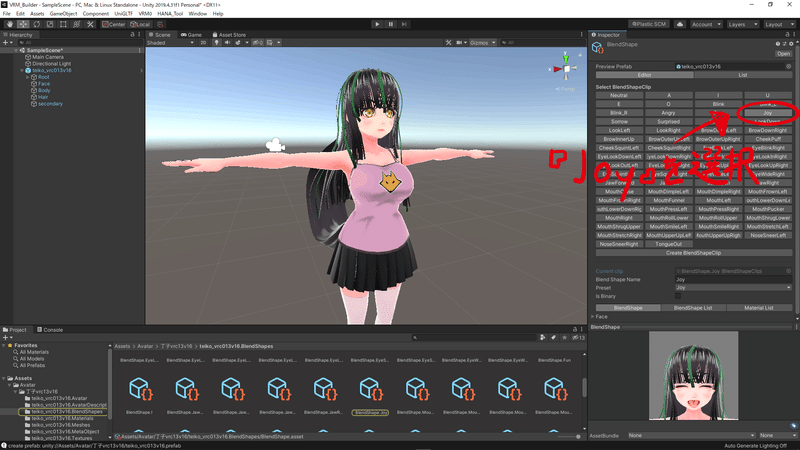Switch to the Asset Store tab

(229, 35)
